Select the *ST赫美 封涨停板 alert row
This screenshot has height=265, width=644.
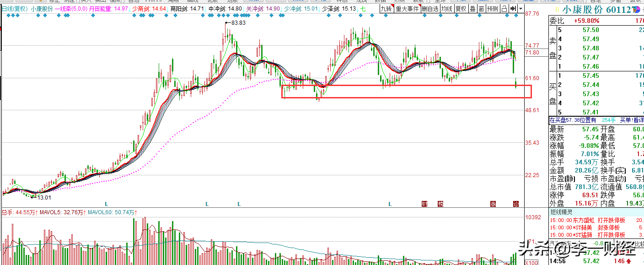[596, 227]
